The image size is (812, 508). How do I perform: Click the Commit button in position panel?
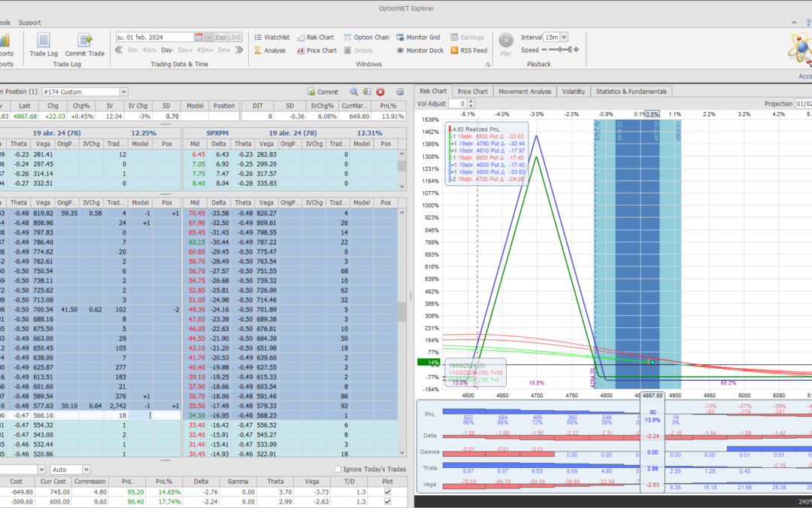(323, 92)
